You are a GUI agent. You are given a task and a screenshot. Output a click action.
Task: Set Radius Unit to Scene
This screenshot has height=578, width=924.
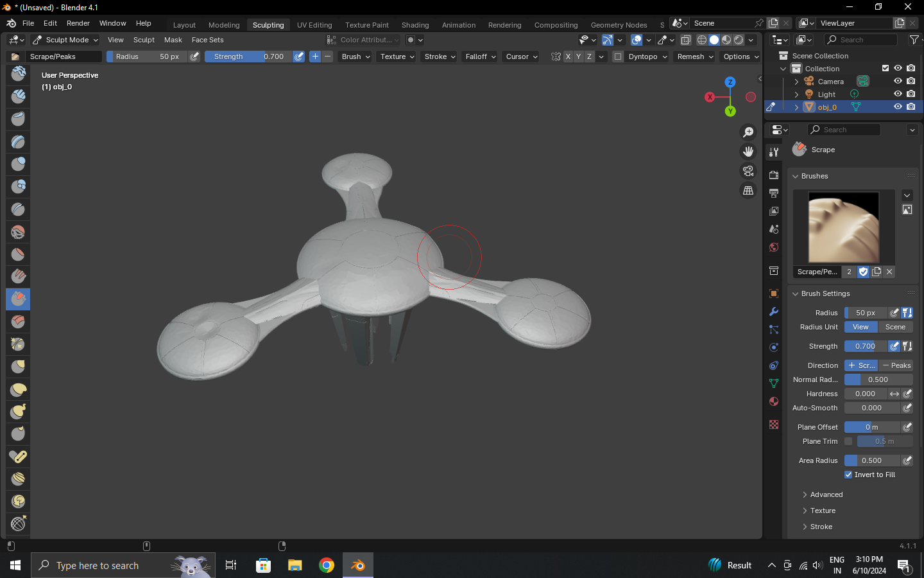(896, 327)
